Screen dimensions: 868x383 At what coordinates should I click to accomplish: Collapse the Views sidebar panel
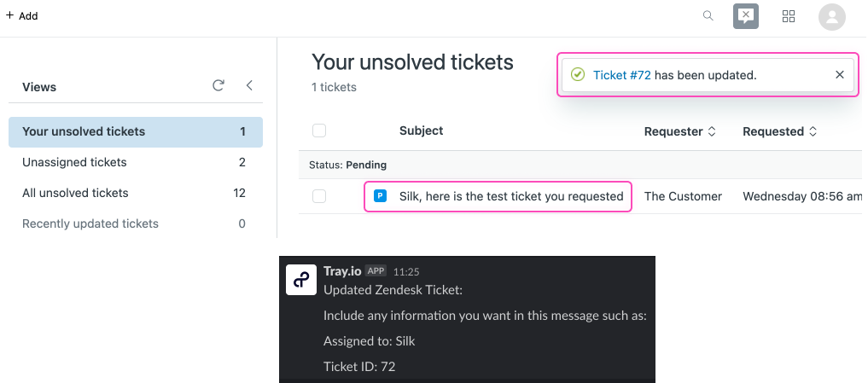coord(249,85)
